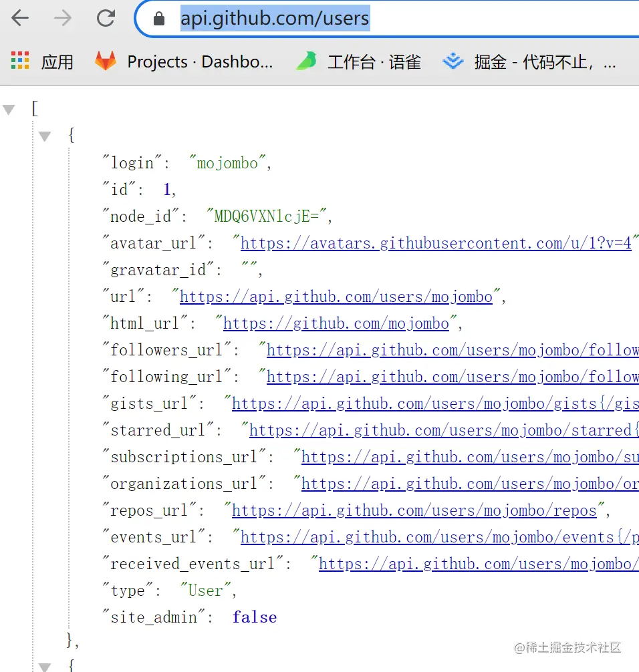Open the starred_url link

pyautogui.click(x=444, y=430)
